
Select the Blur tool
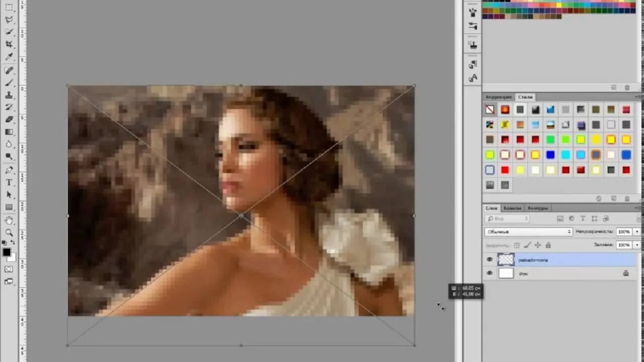9,144
